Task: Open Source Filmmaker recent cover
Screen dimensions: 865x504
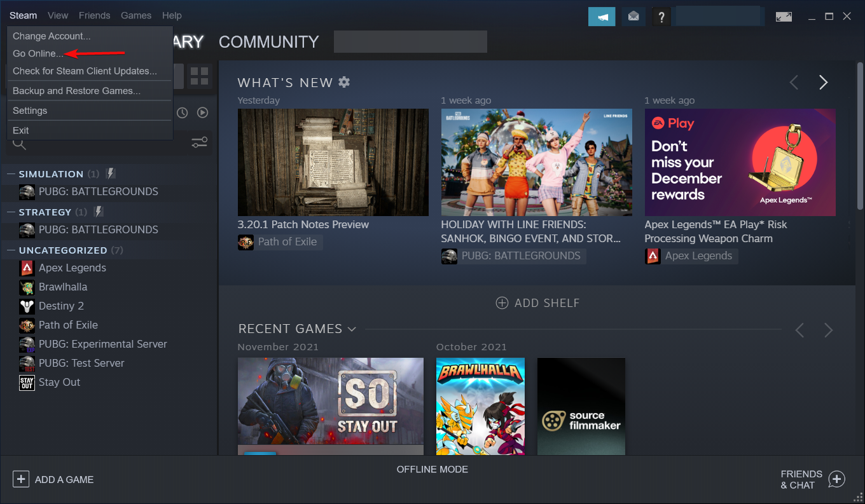Action: [x=581, y=406]
